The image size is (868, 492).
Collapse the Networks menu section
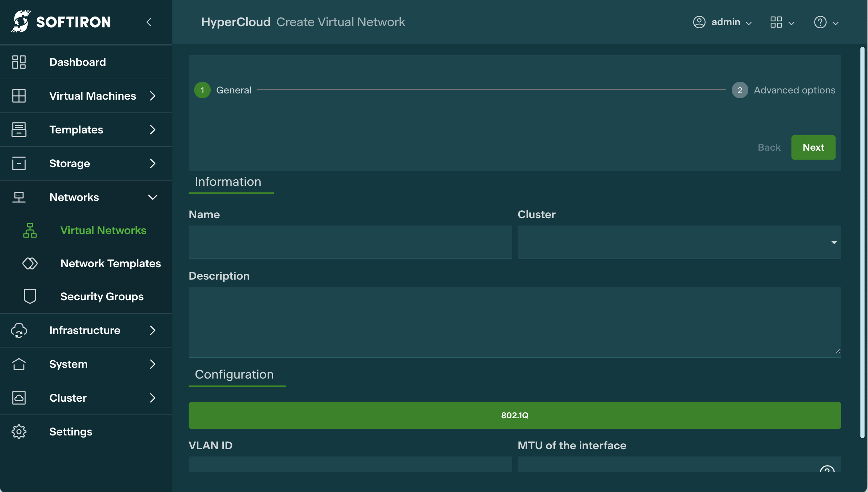(x=152, y=197)
